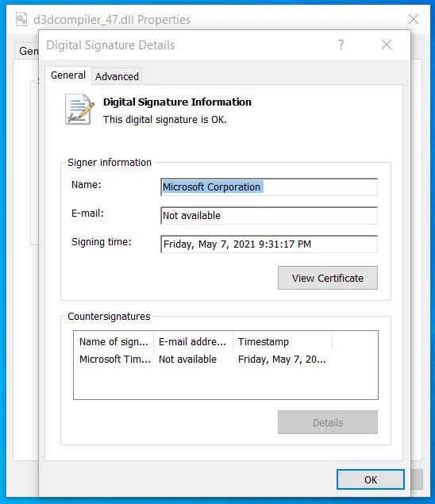This screenshot has height=504, width=435.
Task: Click the Name of signer column header
Action: tap(114, 341)
